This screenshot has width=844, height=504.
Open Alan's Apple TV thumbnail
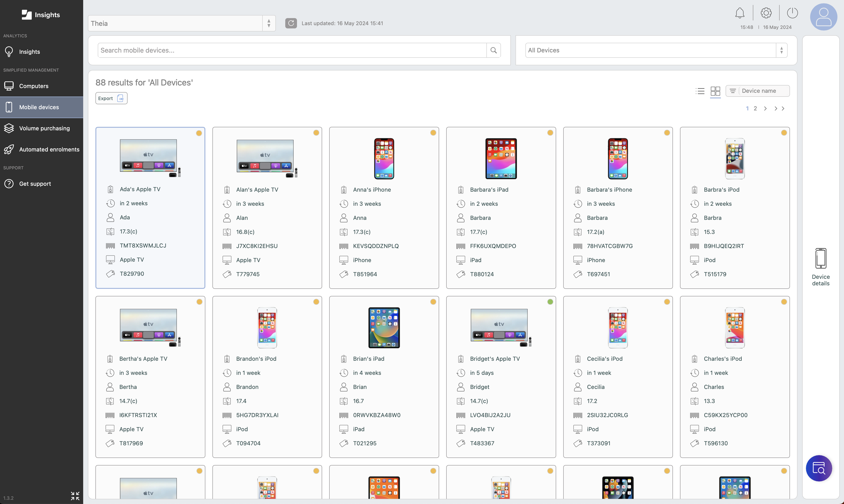coord(267,158)
